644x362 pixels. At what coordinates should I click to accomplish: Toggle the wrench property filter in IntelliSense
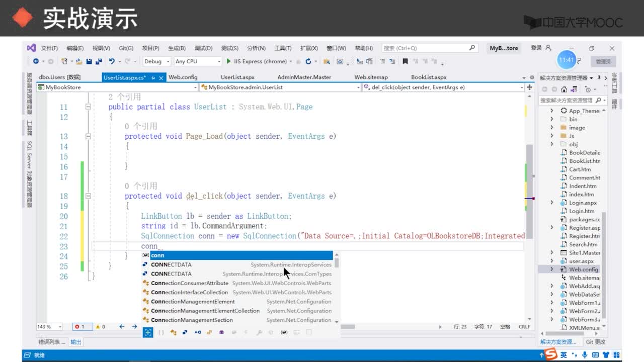tap(259, 332)
